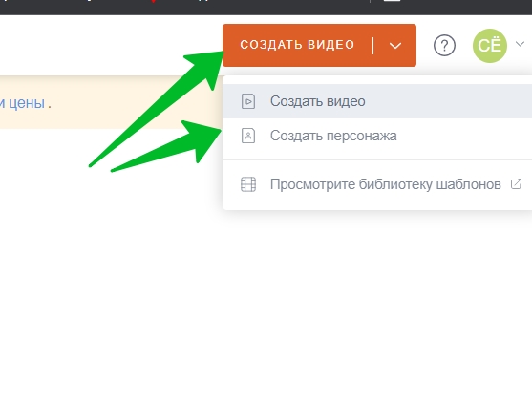Click external-link icon after библиотеку шаблонов
The image size is (532, 403).
[516, 184]
